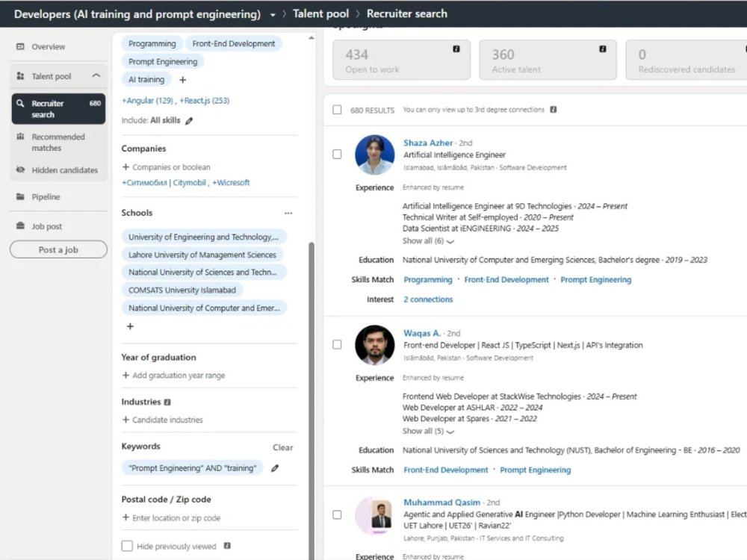Click the Job post briefcase icon
The image size is (747, 560).
(20, 225)
